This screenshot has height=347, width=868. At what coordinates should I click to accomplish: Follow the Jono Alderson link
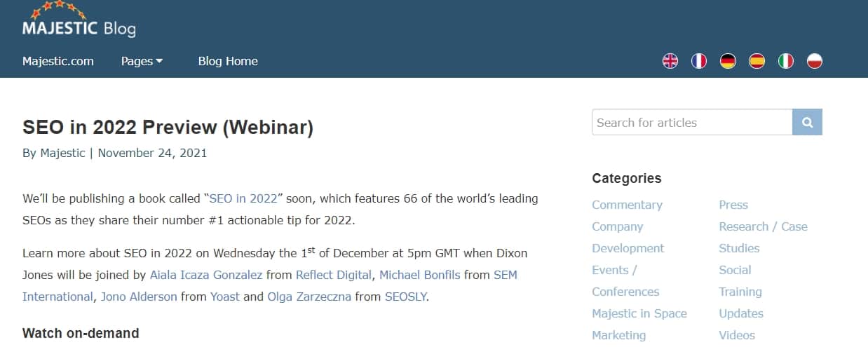click(x=139, y=297)
